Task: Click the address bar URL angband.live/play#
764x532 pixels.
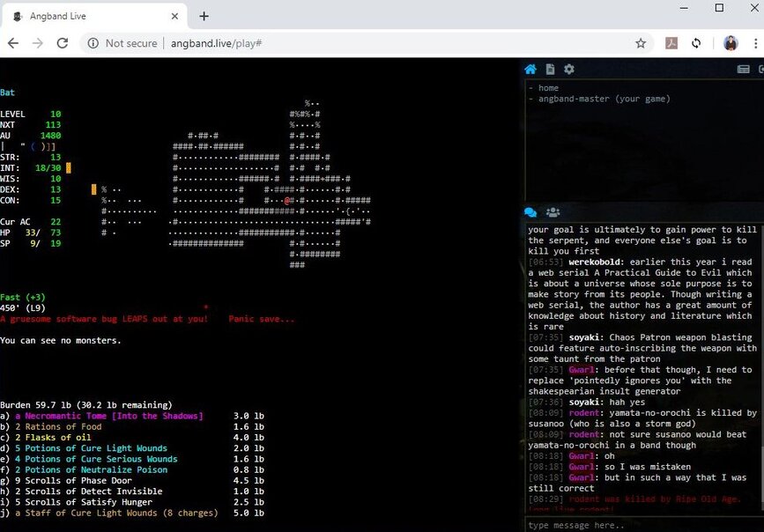Action: click(215, 43)
